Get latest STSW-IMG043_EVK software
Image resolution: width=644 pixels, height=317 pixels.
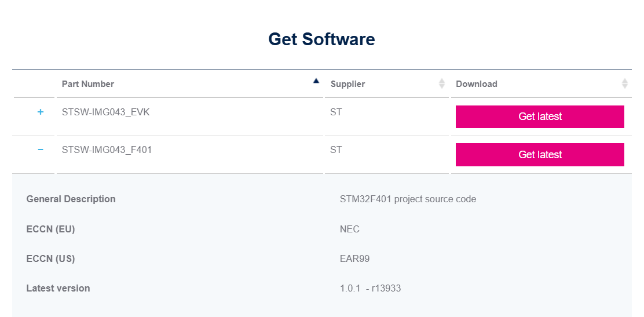click(540, 116)
